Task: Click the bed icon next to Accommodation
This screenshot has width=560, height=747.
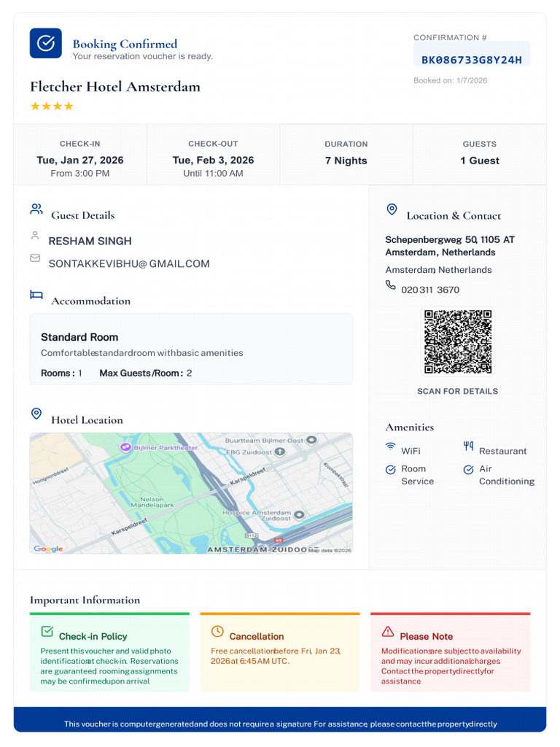Action: tap(36, 295)
